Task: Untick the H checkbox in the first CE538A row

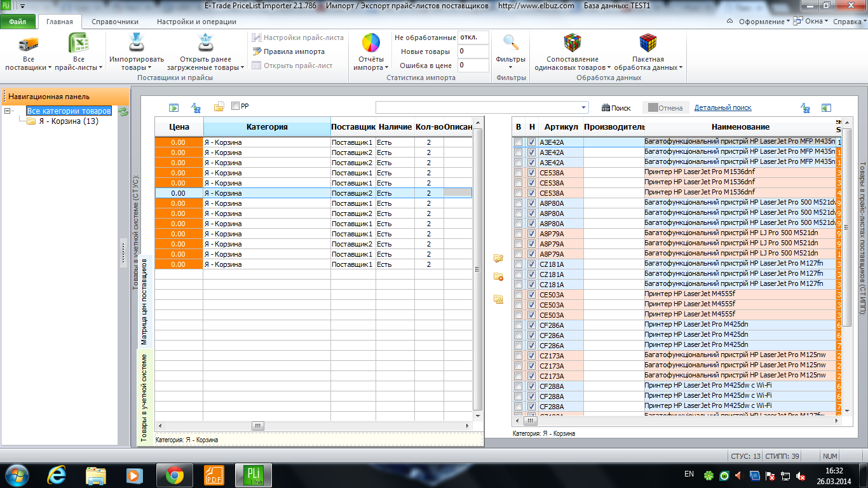Action: click(532, 173)
